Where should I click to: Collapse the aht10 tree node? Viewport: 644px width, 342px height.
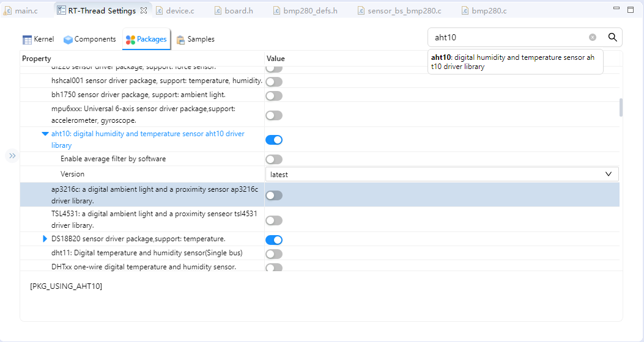45,134
